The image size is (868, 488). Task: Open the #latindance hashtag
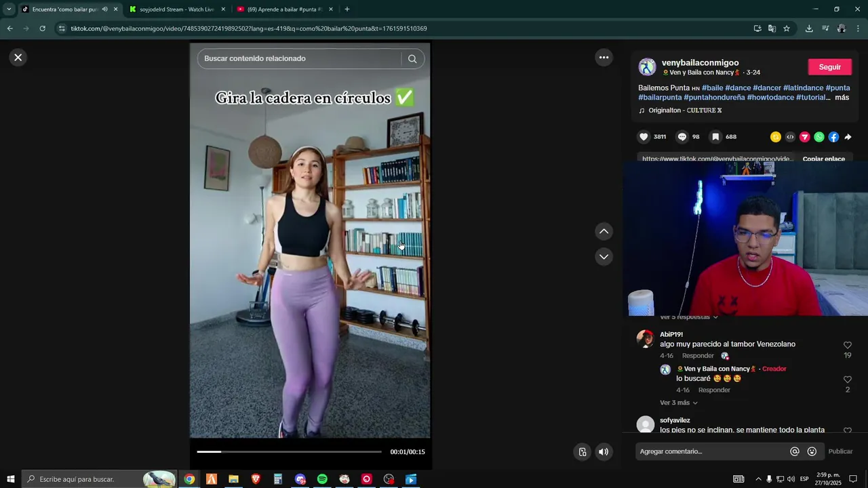click(x=803, y=88)
